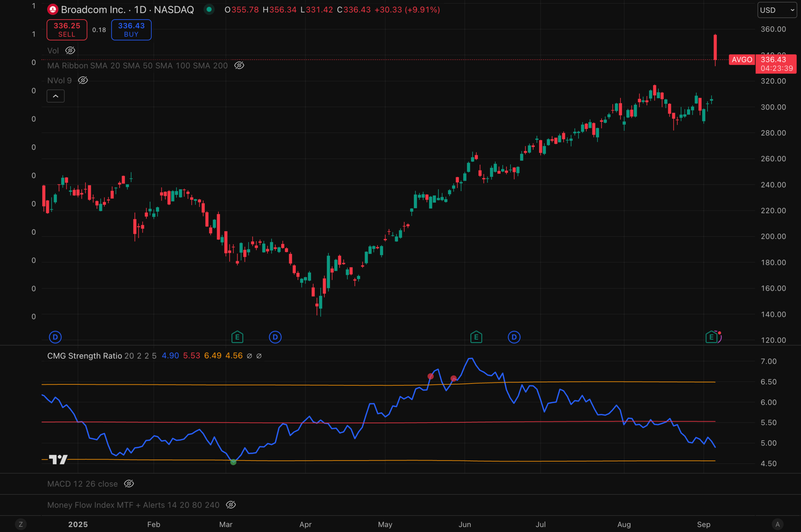Select the MA Ribbon legend text
801x532 pixels.
coord(137,66)
